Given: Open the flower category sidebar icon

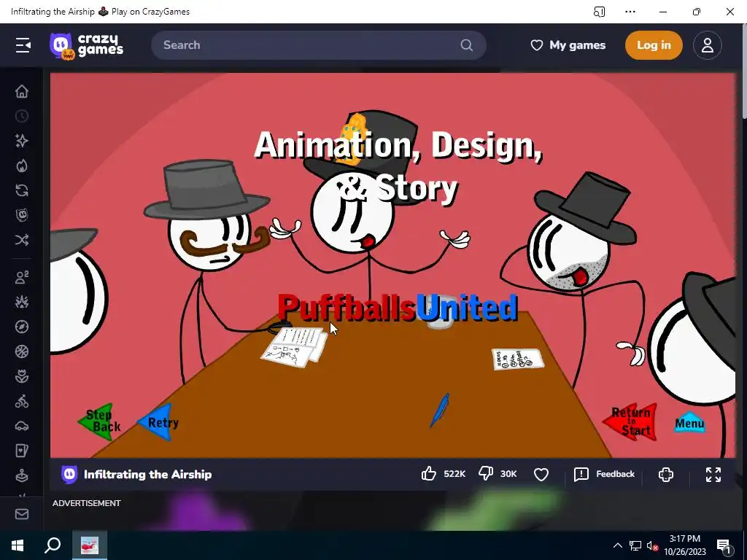Looking at the screenshot, I should tap(22, 376).
